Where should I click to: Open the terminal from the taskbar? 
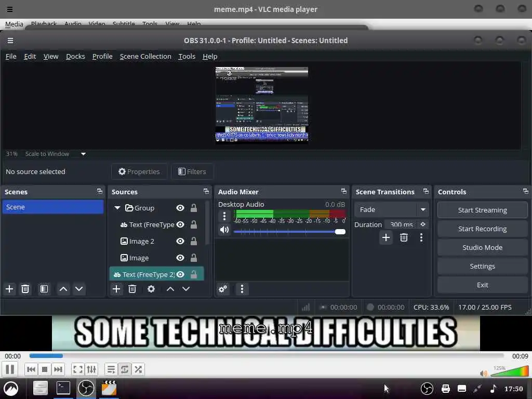63,388
